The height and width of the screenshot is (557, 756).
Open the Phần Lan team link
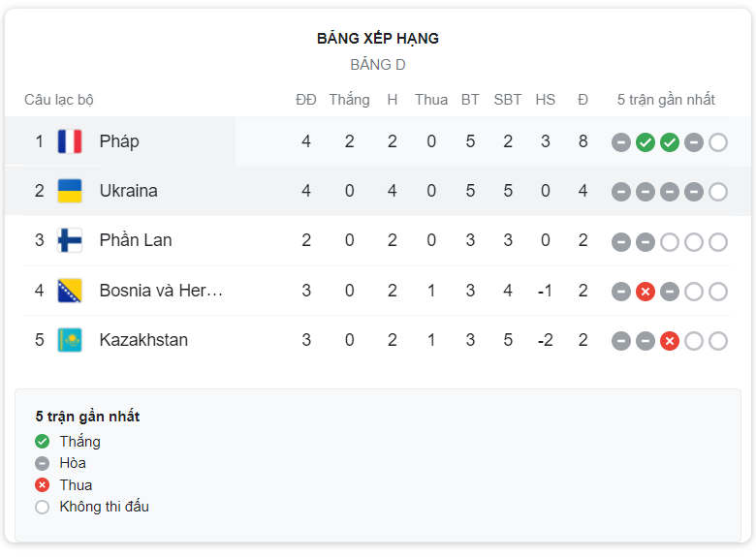136,240
